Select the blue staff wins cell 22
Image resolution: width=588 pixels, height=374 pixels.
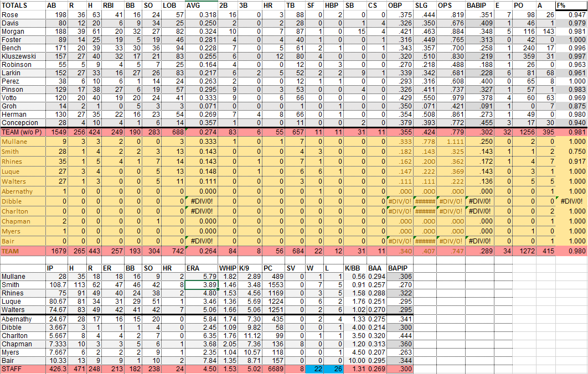coord(314,369)
